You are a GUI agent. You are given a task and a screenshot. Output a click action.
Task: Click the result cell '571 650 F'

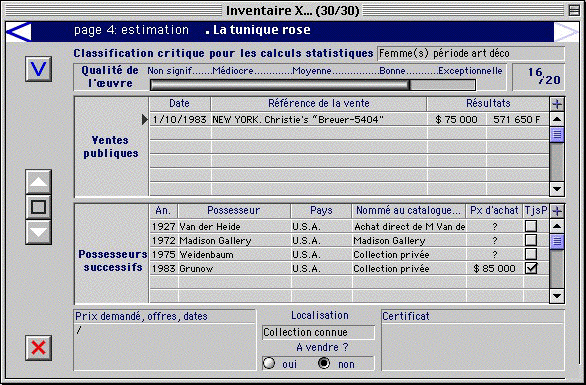516,120
